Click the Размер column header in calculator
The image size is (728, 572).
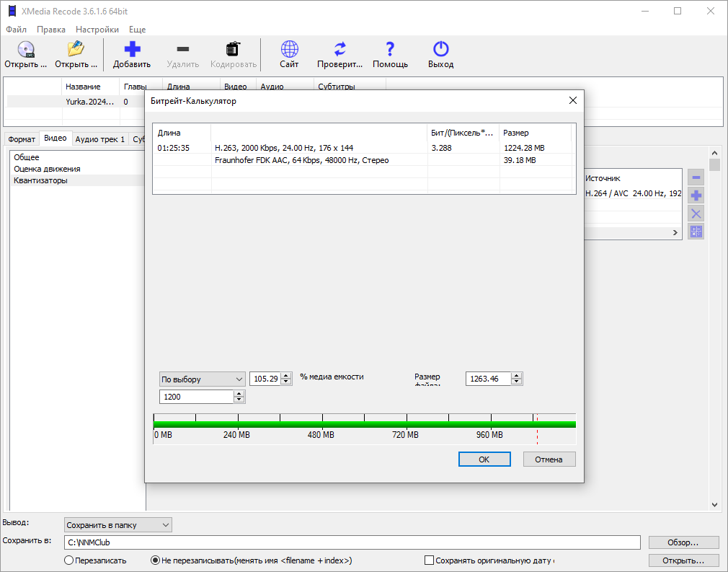pos(535,133)
